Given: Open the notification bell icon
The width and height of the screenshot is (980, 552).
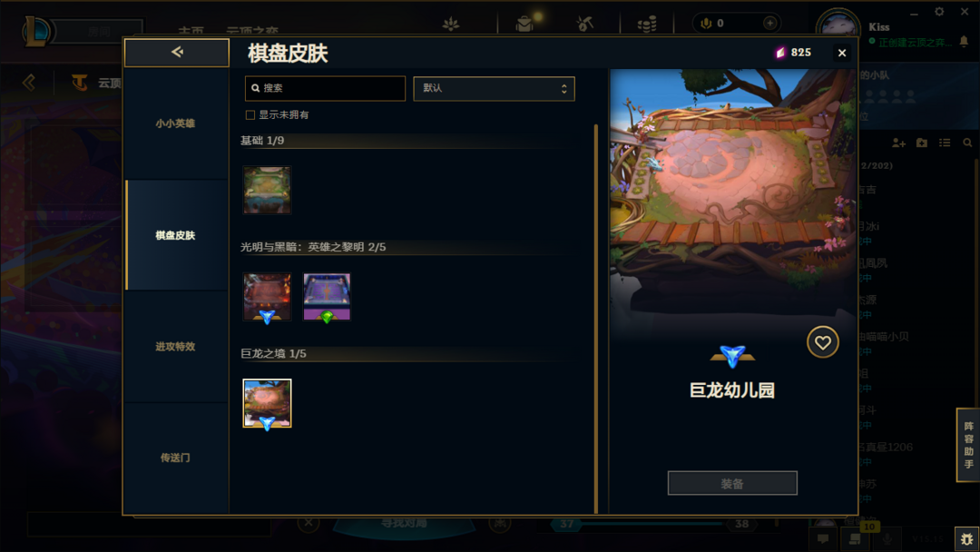Looking at the screenshot, I should tap(964, 41).
